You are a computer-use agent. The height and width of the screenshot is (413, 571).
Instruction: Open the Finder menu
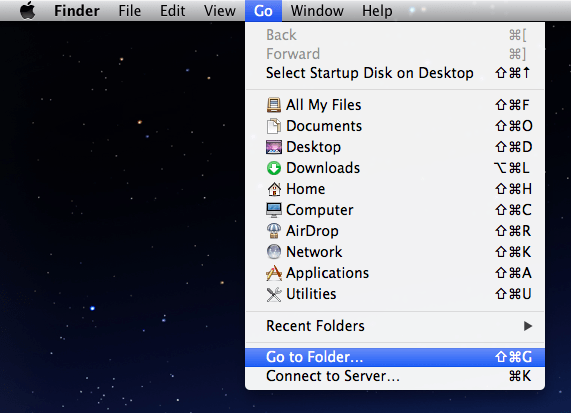tap(77, 11)
